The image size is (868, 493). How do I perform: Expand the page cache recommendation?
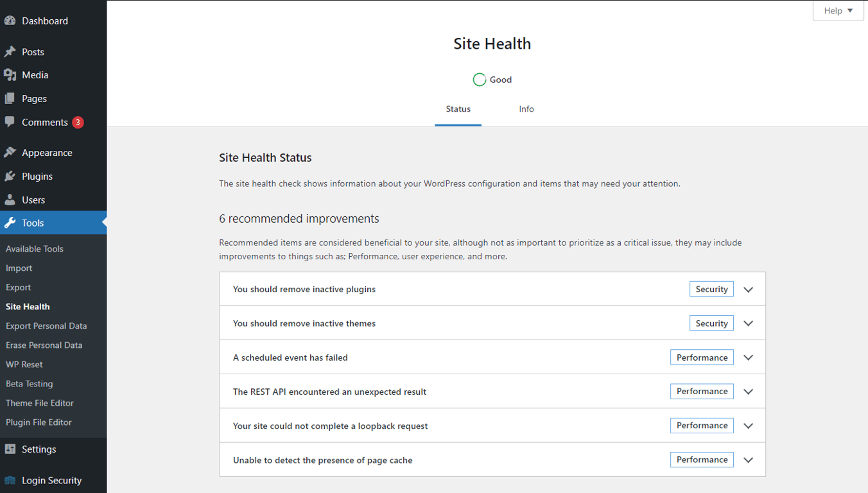(748, 460)
